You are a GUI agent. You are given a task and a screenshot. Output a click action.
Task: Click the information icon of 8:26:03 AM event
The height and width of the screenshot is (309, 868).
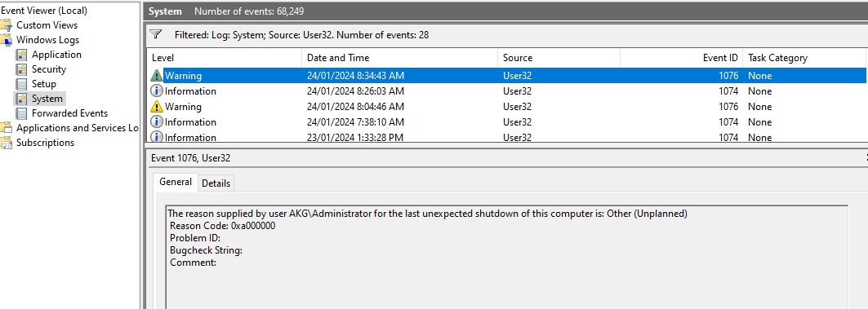pyautogui.click(x=157, y=91)
